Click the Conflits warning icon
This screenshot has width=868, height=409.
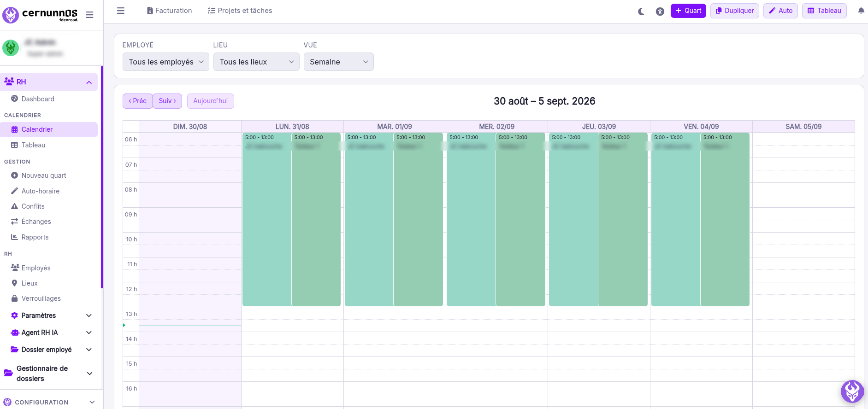tap(14, 206)
